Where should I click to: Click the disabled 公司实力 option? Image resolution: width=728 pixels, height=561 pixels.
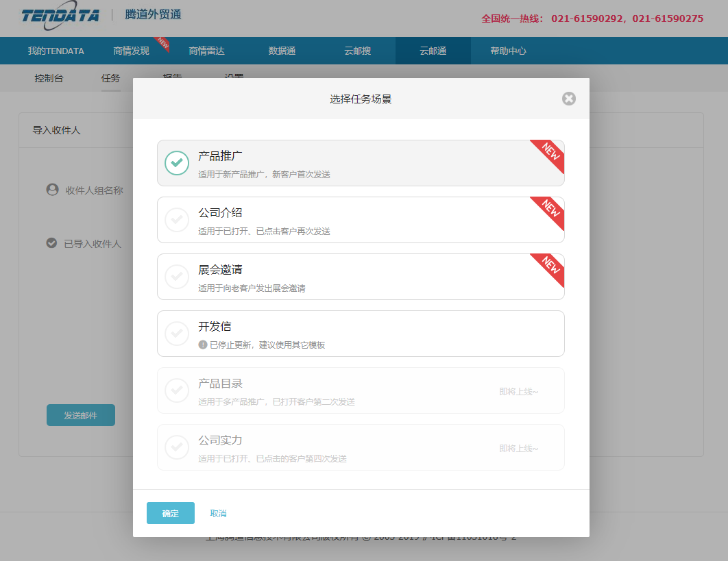[x=360, y=447]
